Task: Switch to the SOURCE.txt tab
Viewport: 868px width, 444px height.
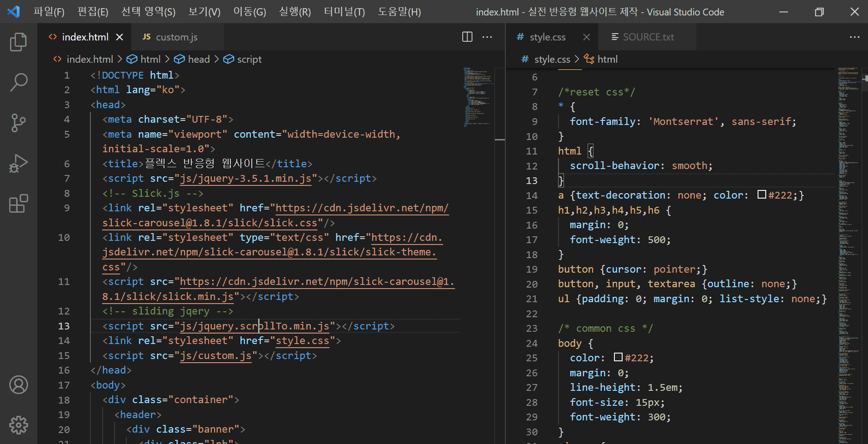Action: tap(648, 37)
